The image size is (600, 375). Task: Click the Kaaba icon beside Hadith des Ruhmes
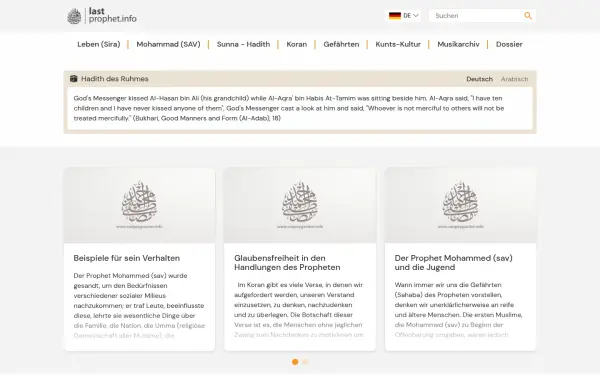73,79
